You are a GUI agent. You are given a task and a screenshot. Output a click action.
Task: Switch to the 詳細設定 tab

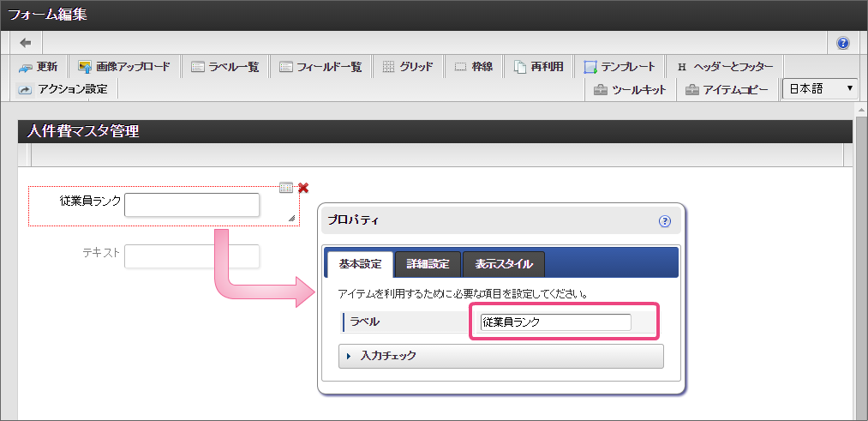point(428,264)
